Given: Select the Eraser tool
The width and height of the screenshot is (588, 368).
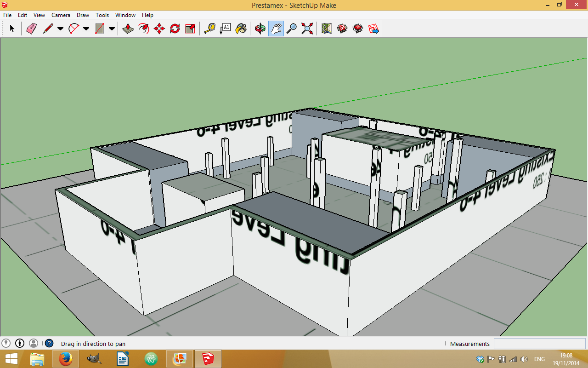Looking at the screenshot, I should point(31,29).
